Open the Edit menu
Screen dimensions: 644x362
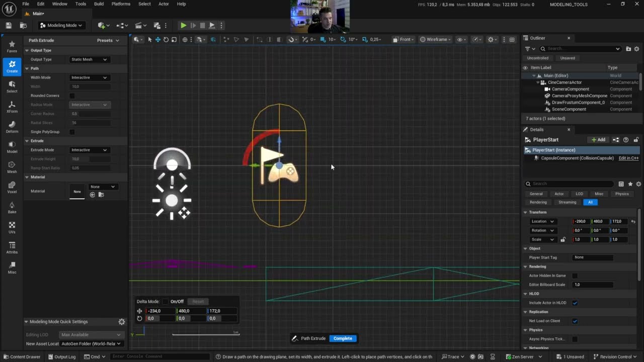(41, 4)
